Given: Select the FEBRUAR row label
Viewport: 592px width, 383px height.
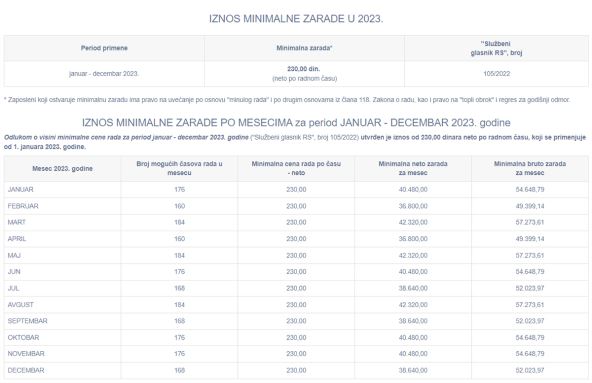Looking at the screenshot, I should [x=23, y=206].
